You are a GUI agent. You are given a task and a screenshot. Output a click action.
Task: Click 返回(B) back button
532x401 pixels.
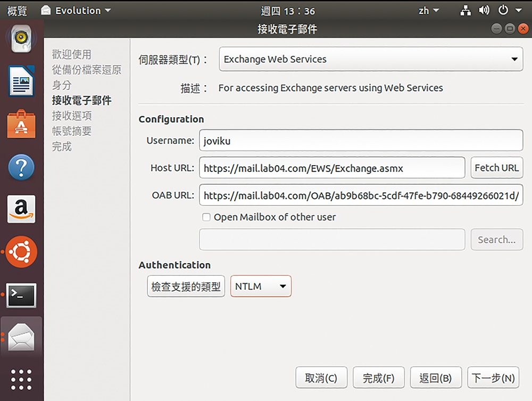pos(436,377)
